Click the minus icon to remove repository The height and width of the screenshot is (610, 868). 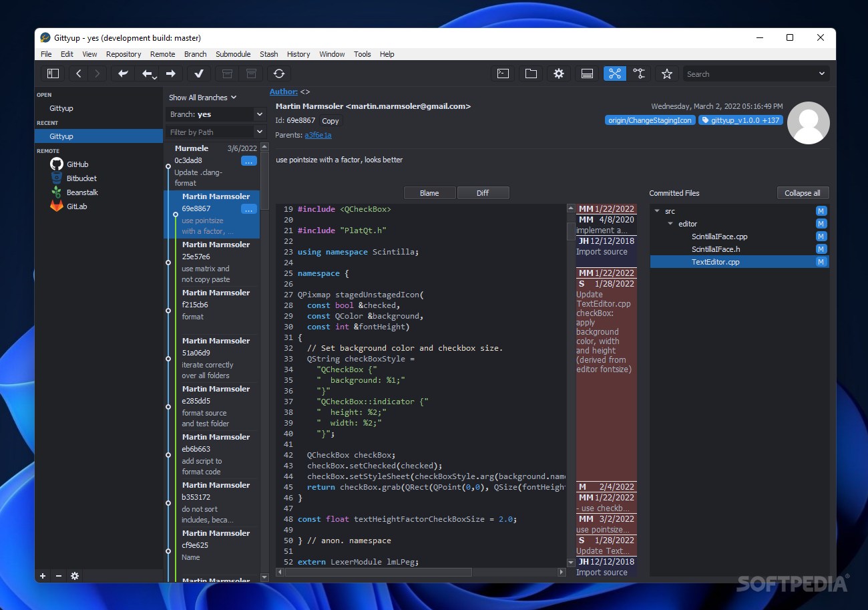pyautogui.click(x=58, y=576)
